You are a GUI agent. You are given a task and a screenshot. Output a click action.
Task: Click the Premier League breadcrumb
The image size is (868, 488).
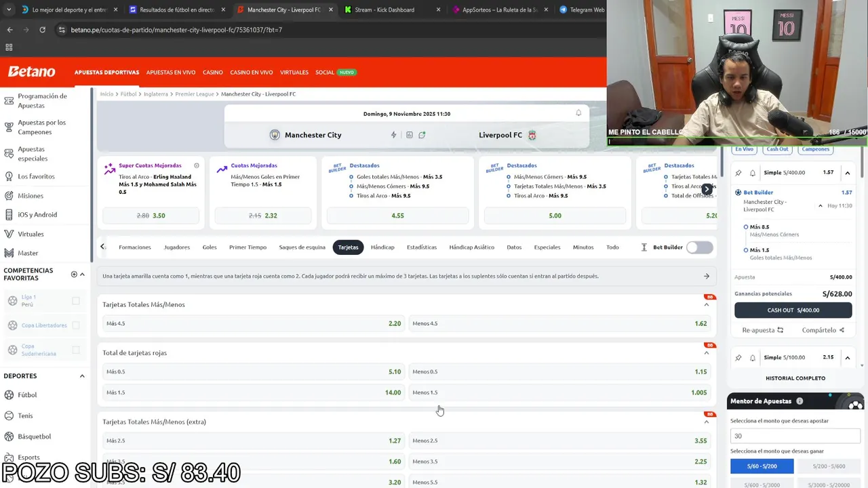click(x=195, y=94)
